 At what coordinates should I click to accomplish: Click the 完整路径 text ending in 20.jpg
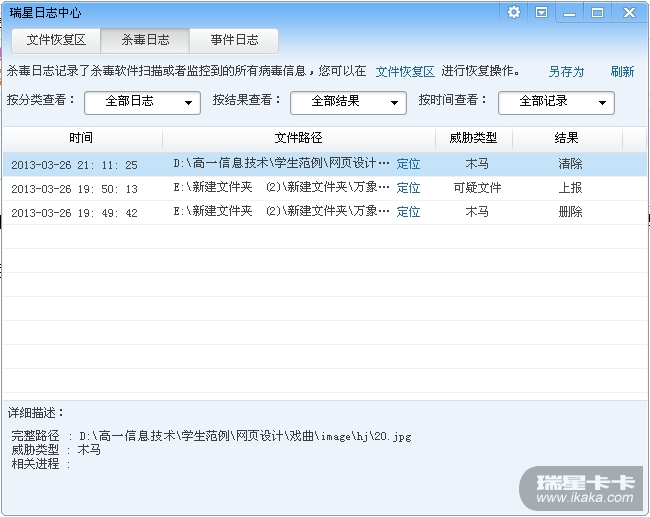pyautogui.click(x=211, y=436)
